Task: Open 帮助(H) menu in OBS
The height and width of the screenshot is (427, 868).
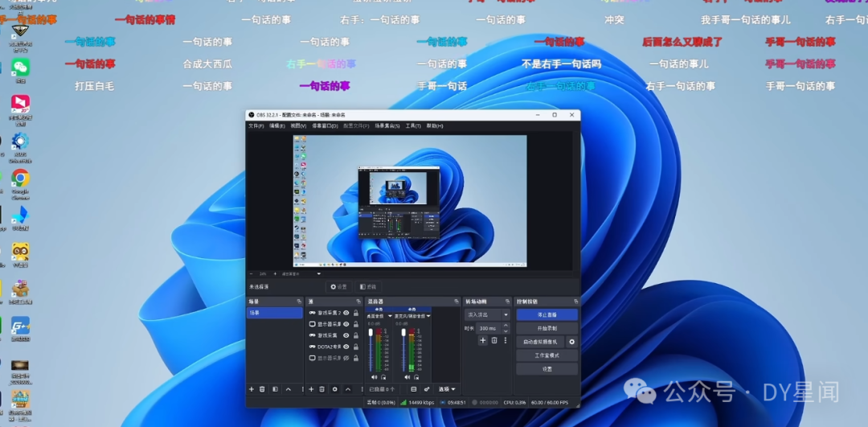Action: pyautogui.click(x=435, y=125)
